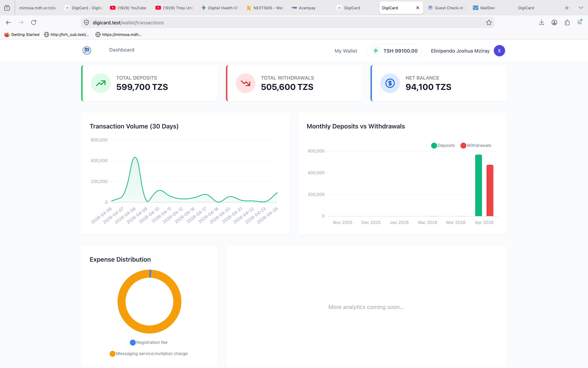The height and width of the screenshot is (368, 588).
Task: Switch to mimosa.mdh.or.tz tab
Action: [x=38, y=8]
